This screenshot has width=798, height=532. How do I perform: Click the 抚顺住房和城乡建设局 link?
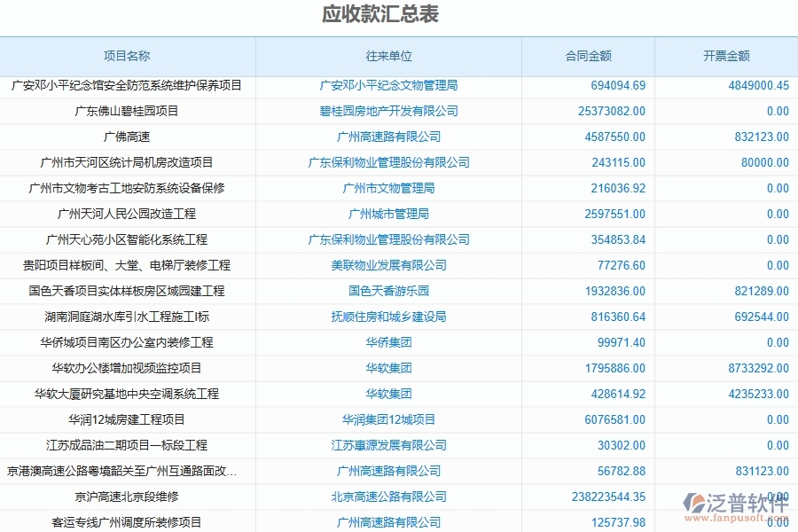click(x=388, y=317)
